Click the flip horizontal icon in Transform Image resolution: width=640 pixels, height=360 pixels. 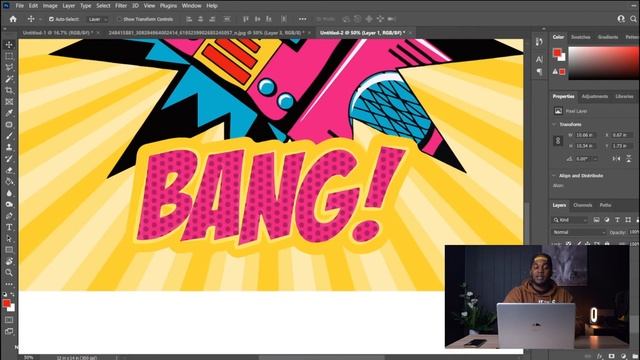click(x=616, y=158)
